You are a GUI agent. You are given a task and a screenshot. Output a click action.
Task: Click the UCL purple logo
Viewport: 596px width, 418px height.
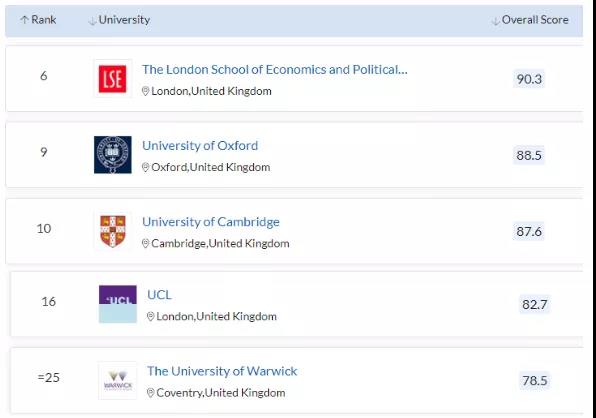[x=117, y=304]
